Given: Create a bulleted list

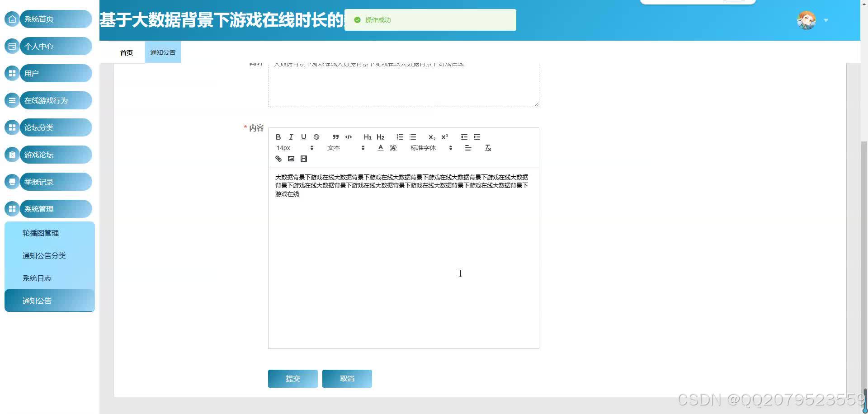Looking at the screenshot, I should point(413,137).
